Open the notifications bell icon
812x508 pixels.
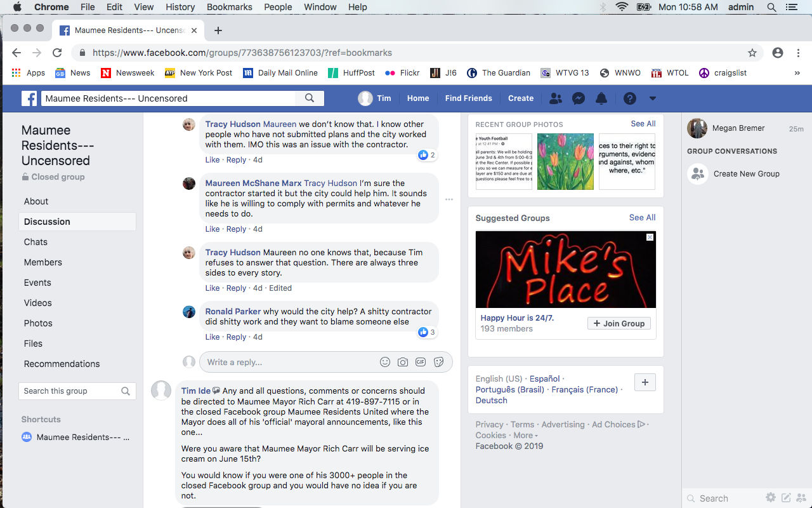pyautogui.click(x=601, y=98)
